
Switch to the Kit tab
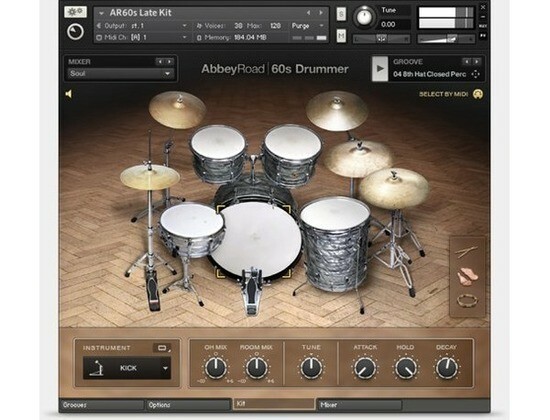pos(274,404)
